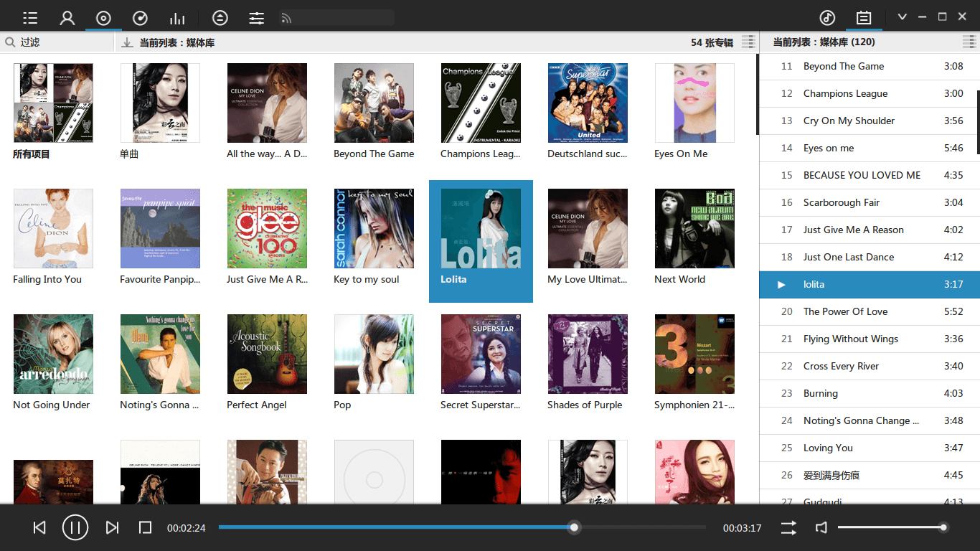Select the artist view icon in top toolbar
The height and width of the screenshot is (551, 980).
click(x=67, y=17)
